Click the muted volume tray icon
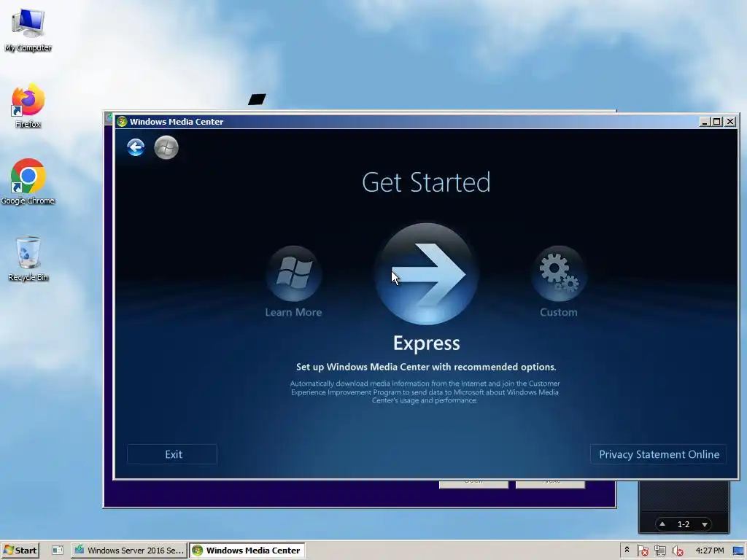Viewport: 747px width, 560px height. click(x=677, y=551)
